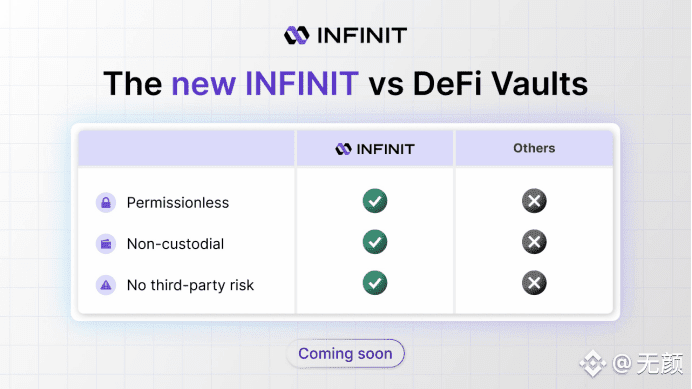Click grey X icon for Permissionless row
This screenshot has height=389, width=692.
[534, 201]
